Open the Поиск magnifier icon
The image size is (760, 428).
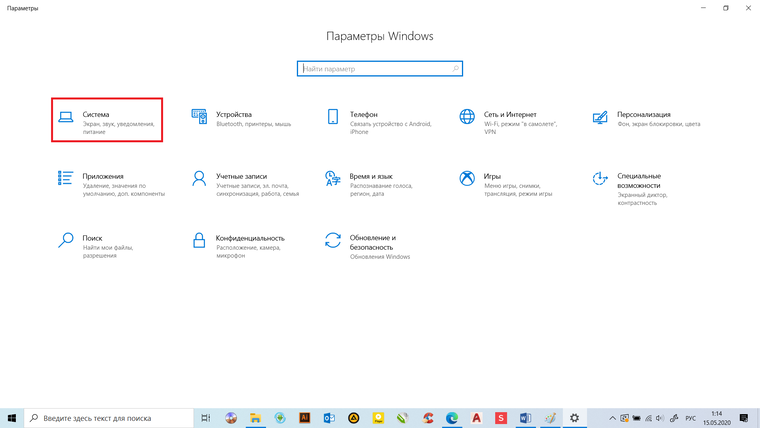click(65, 240)
